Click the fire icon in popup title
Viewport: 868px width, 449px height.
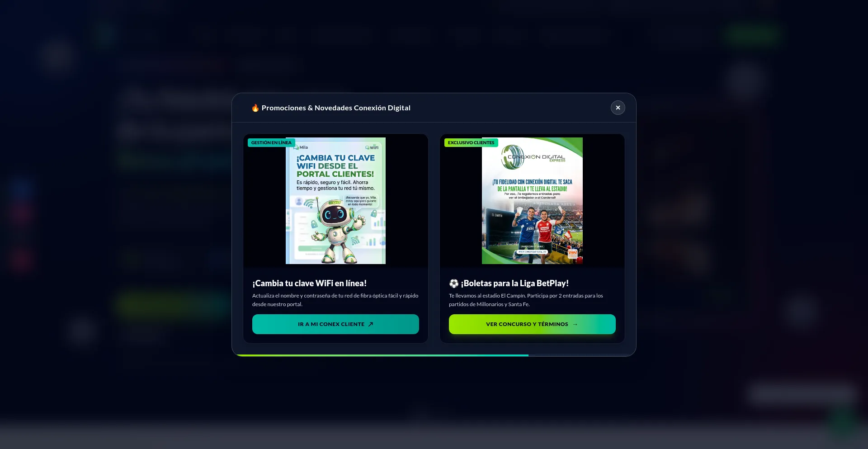click(x=255, y=108)
